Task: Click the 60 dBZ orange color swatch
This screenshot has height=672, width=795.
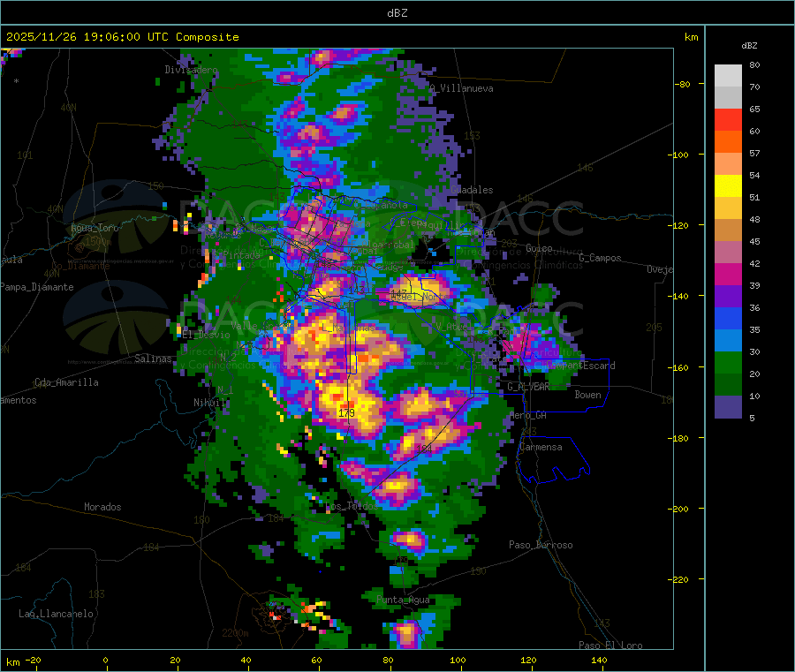Action: 728,142
